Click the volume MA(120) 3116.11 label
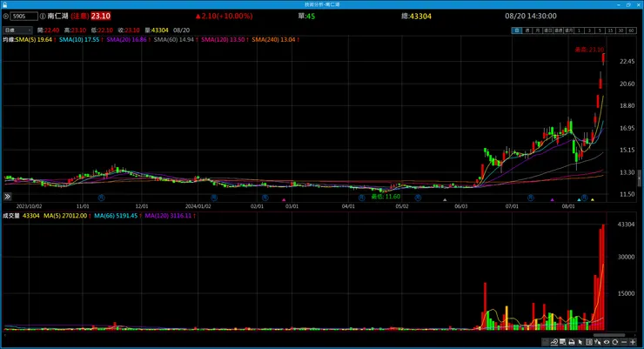 point(168,216)
